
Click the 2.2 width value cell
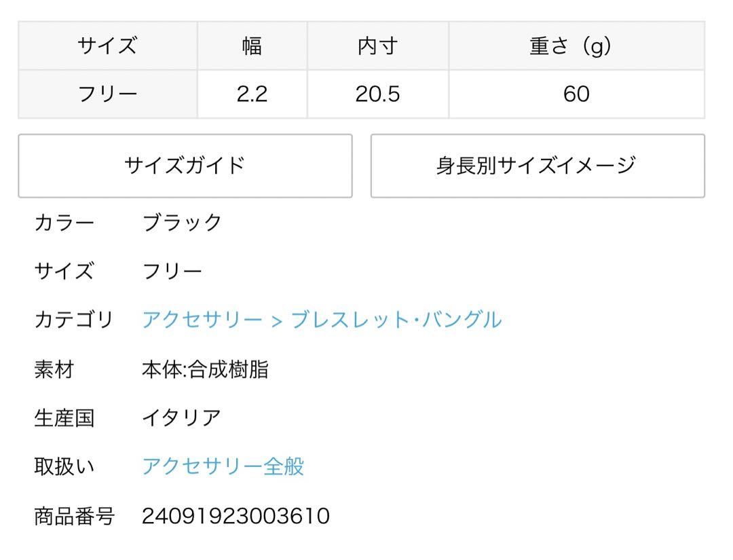pyautogui.click(x=252, y=94)
